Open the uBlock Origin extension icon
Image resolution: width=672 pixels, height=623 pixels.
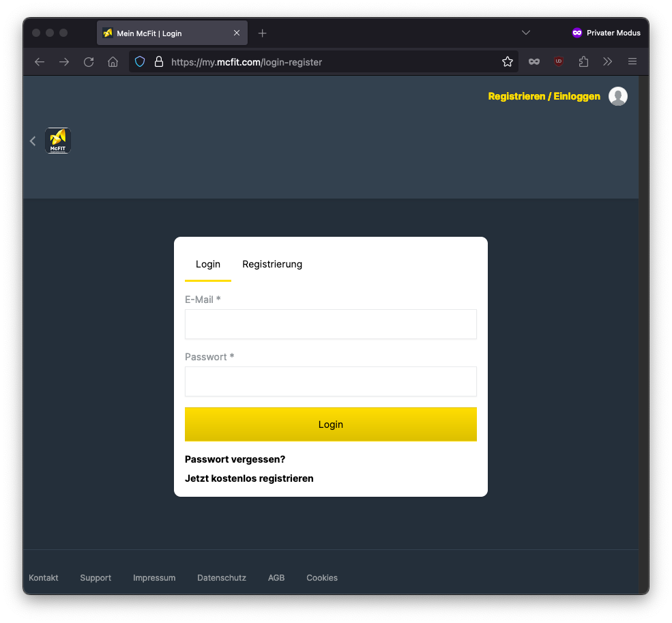[559, 61]
